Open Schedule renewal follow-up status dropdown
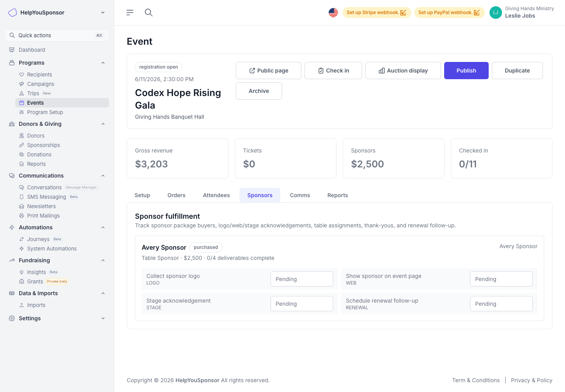This screenshot has height=392, width=565. point(501,304)
